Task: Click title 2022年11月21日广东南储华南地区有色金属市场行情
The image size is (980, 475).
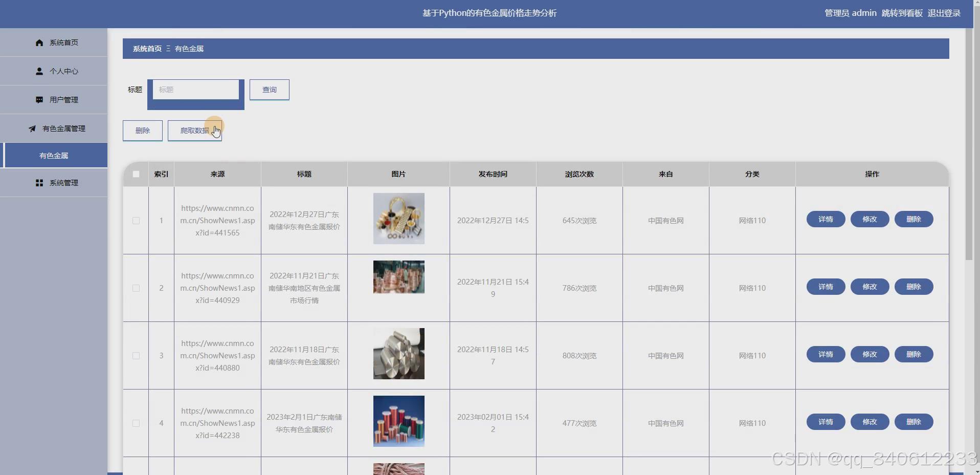Action: (304, 288)
